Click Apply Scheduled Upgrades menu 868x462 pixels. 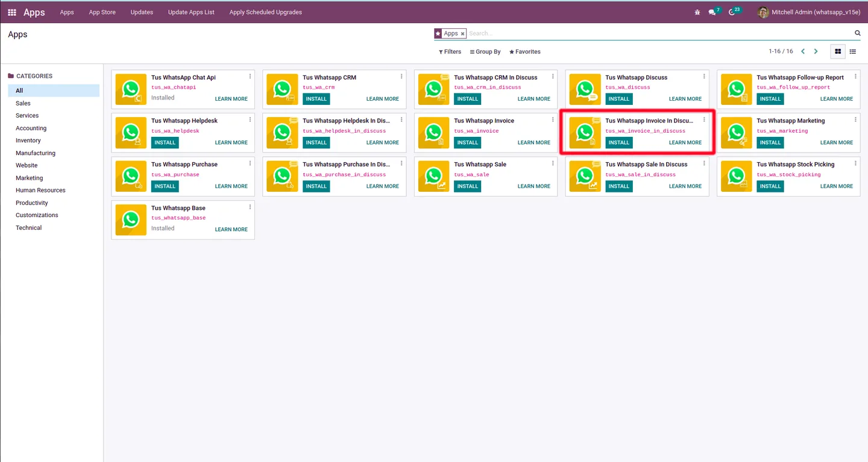coord(266,12)
